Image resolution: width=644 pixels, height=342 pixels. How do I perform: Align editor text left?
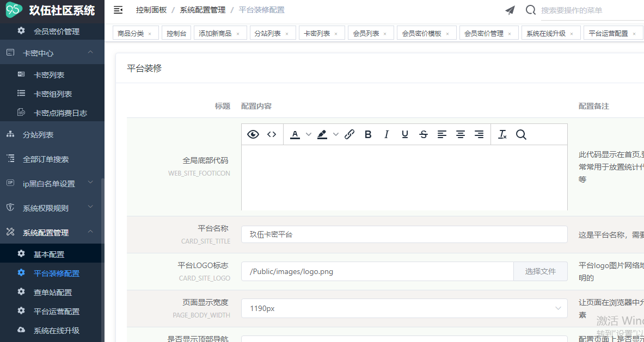coord(442,134)
